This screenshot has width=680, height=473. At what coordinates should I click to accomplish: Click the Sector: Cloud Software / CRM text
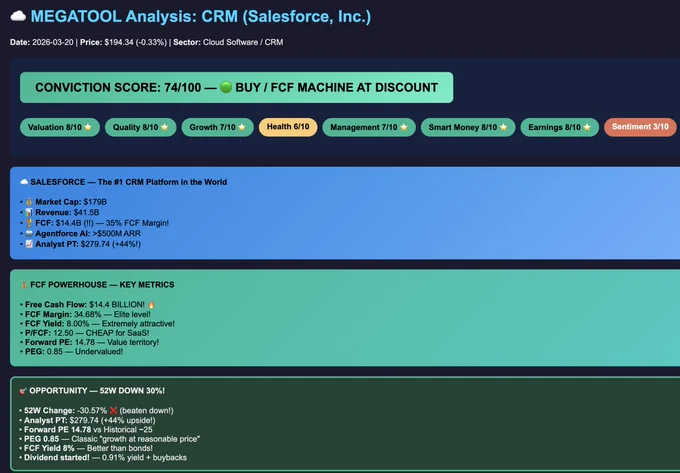click(228, 42)
